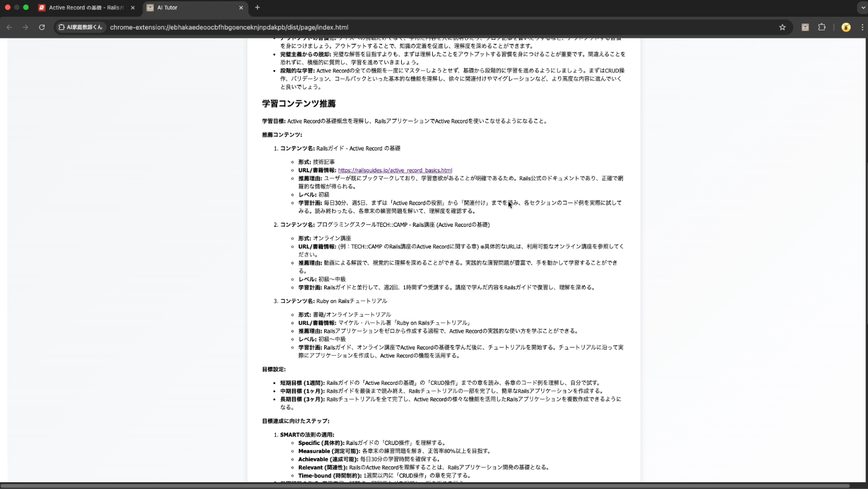868x489 pixels.
Task: Click the Measurable (測定可能) line
Action: 394,451
